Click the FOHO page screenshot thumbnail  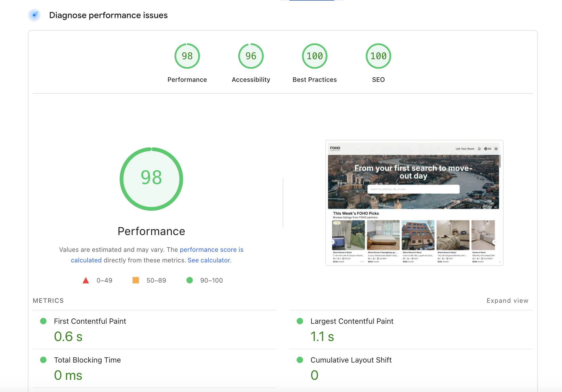tap(414, 203)
